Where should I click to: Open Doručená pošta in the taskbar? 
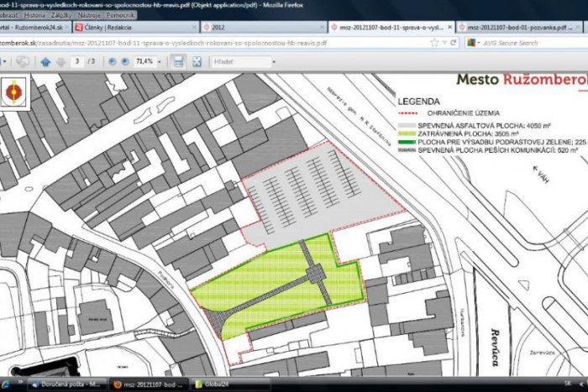[x=67, y=385]
